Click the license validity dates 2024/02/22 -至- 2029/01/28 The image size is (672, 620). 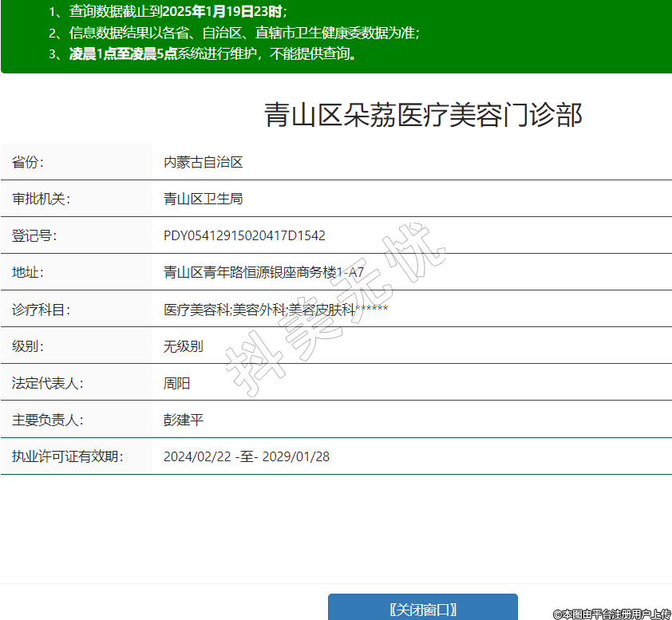click(246, 456)
